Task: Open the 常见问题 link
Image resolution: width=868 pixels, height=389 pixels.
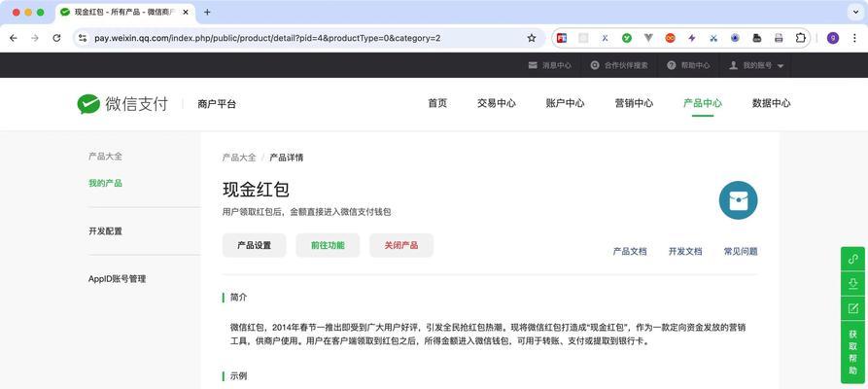Action: pyautogui.click(x=741, y=252)
